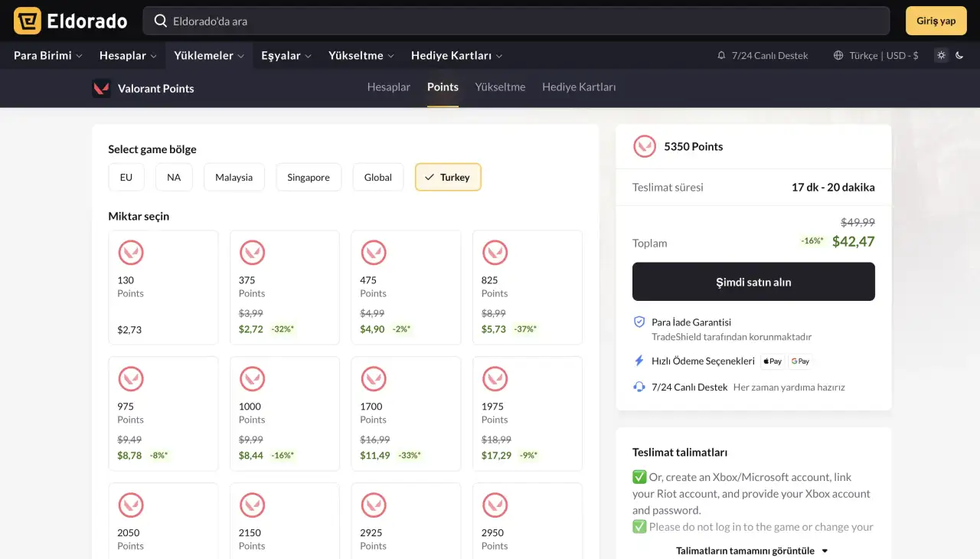The height and width of the screenshot is (559, 980).
Task: Click the globe language icon
Action: (x=838, y=55)
